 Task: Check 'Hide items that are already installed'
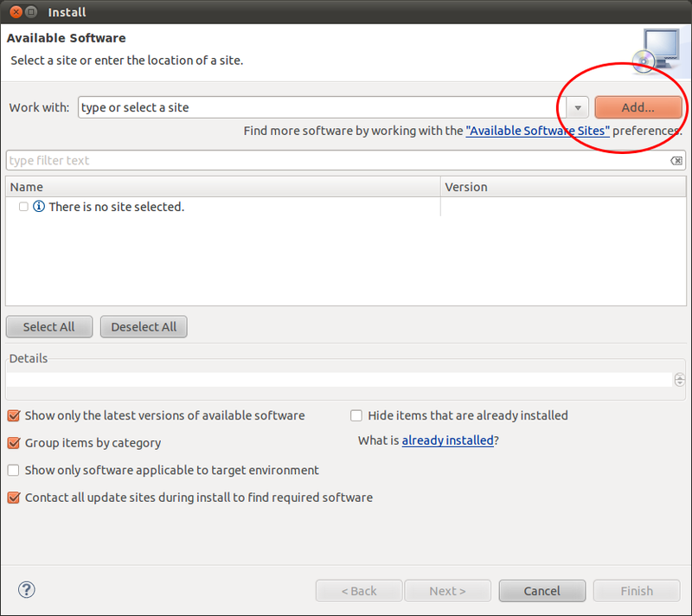pos(356,415)
